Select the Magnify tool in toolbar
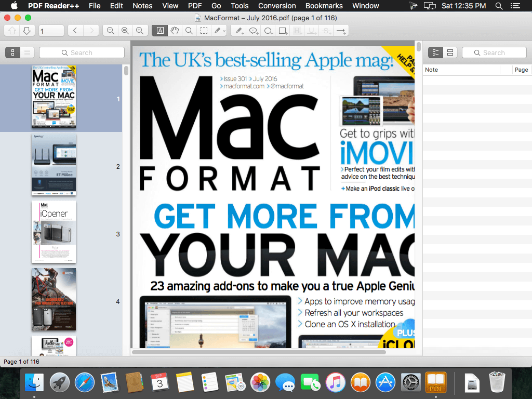532x399 pixels. point(189,31)
